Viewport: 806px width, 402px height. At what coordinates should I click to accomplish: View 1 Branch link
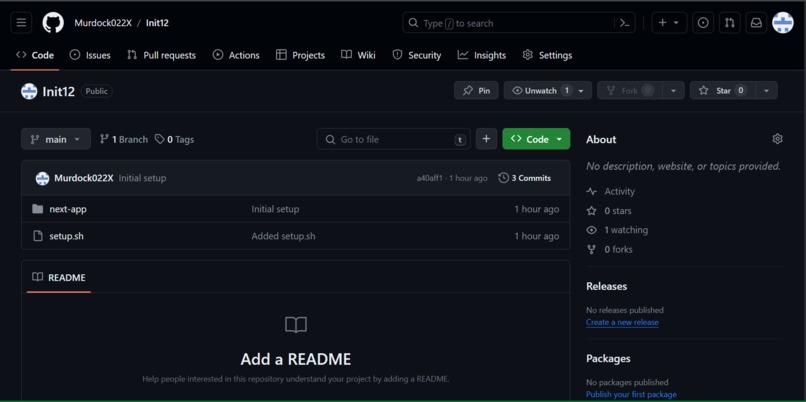coord(123,139)
